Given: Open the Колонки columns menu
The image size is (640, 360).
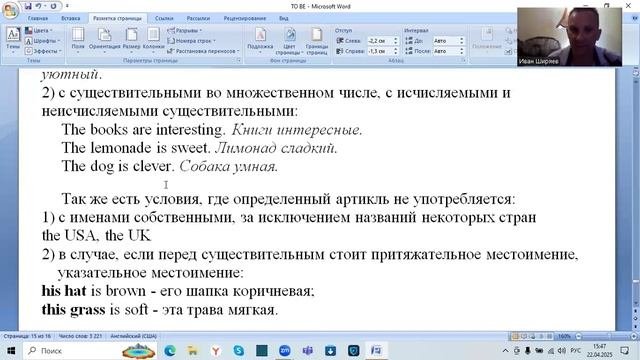Looking at the screenshot, I should point(153,41).
